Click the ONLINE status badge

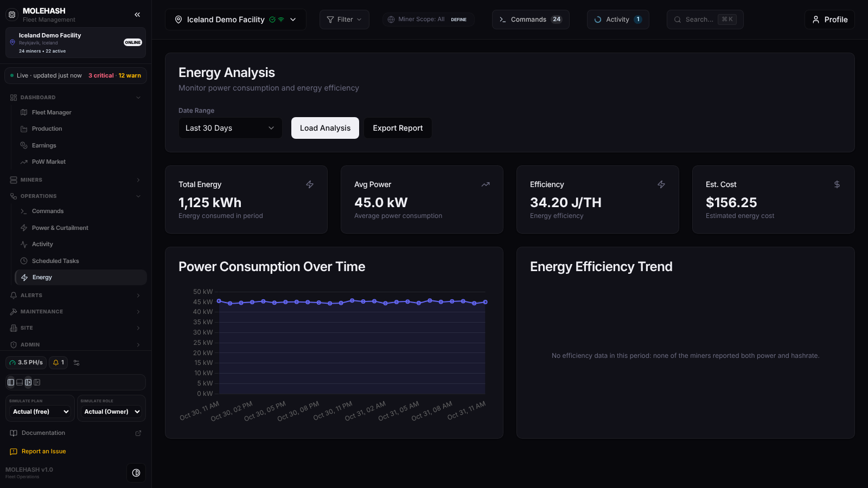pyautogui.click(x=133, y=42)
